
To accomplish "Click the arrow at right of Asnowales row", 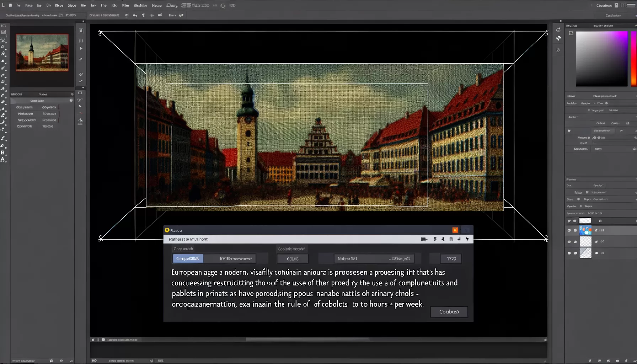I will [635, 149].
